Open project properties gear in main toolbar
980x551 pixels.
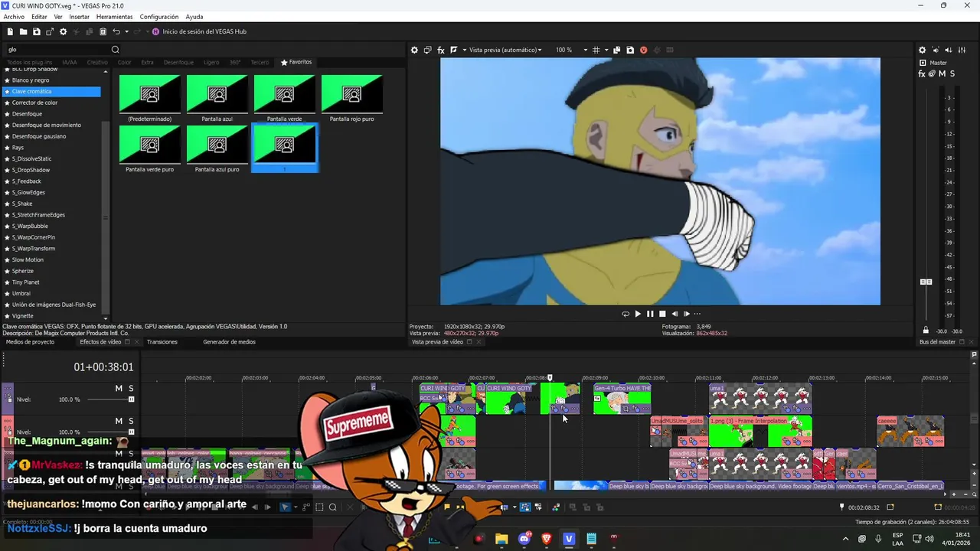pyautogui.click(x=63, y=31)
